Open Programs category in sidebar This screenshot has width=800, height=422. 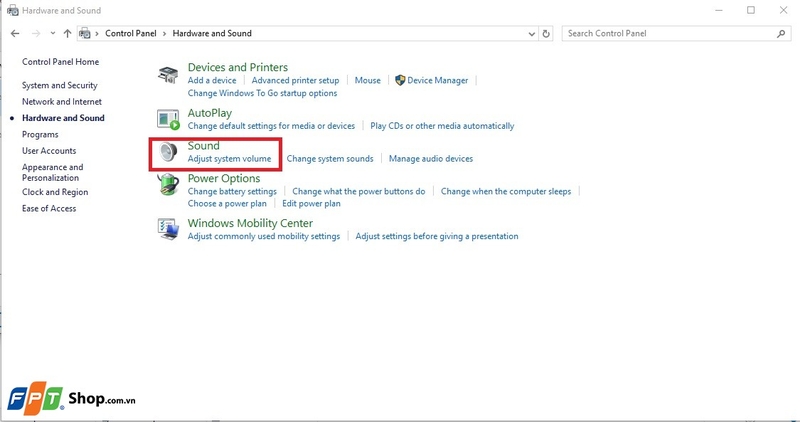point(40,135)
